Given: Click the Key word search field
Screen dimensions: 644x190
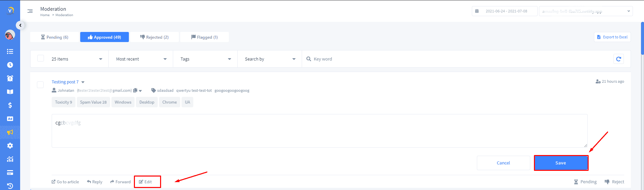Looking at the screenshot, I should tap(460, 59).
